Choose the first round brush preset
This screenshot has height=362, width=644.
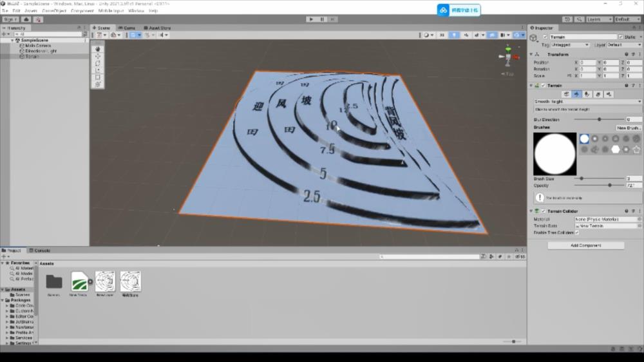(x=584, y=139)
